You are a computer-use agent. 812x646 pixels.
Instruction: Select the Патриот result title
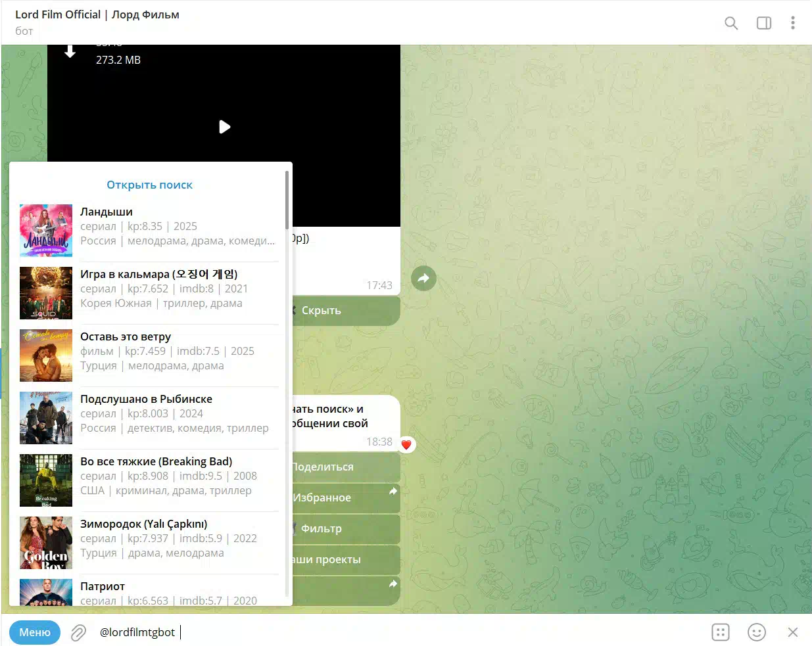tap(103, 586)
